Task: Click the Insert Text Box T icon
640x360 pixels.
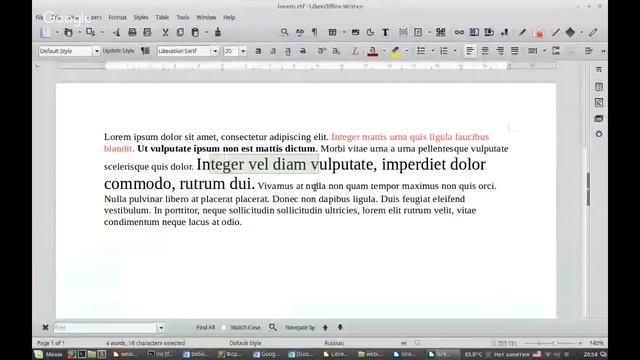Action: coord(385,32)
